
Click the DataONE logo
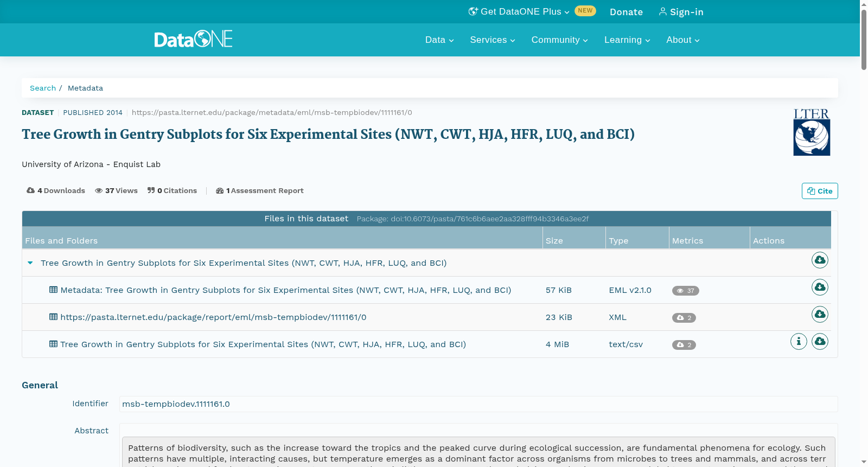coord(193,39)
